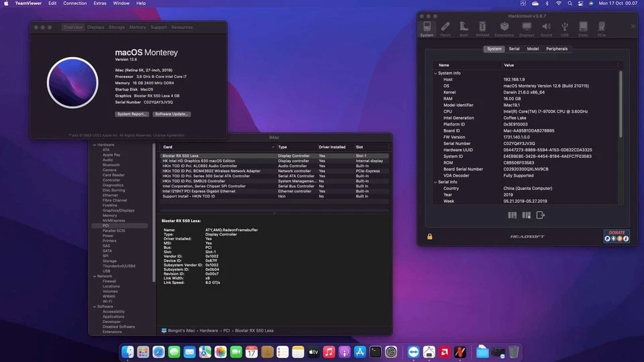Select the HKin TOD ID Pci. ALC892 Audio Controller row

(x=274, y=166)
